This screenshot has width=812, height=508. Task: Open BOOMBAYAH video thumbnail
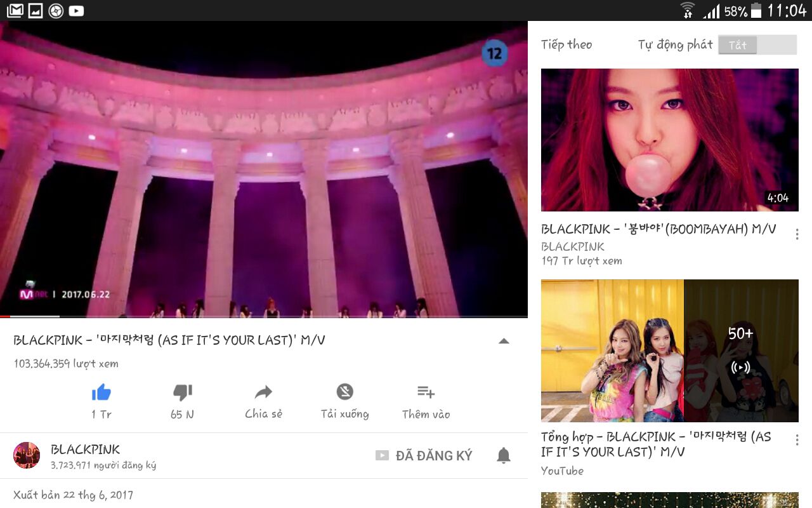(670, 140)
